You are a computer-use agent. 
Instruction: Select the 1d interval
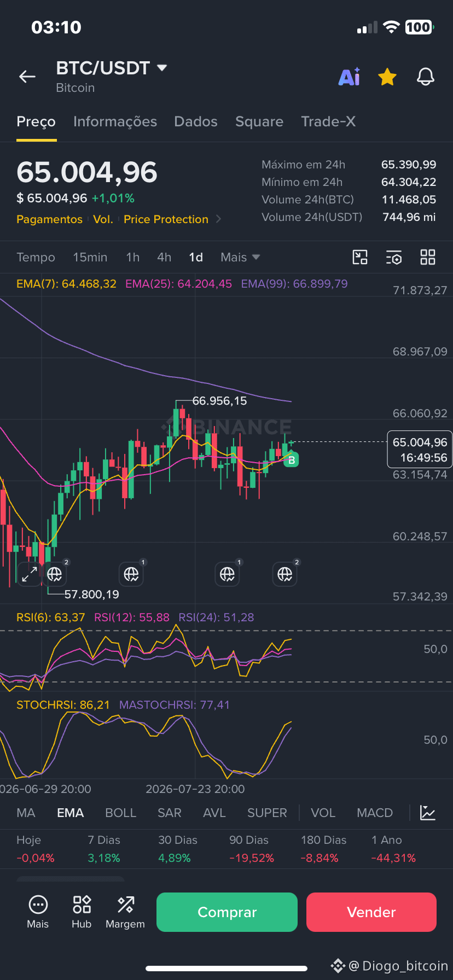(x=196, y=258)
